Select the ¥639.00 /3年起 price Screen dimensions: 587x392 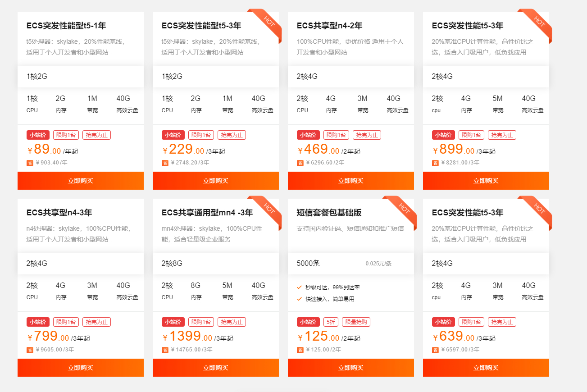(x=464, y=337)
